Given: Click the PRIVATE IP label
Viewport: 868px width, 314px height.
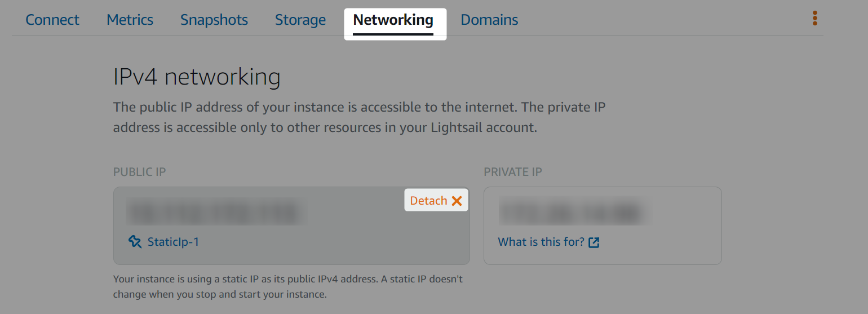Looking at the screenshot, I should coord(512,172).
